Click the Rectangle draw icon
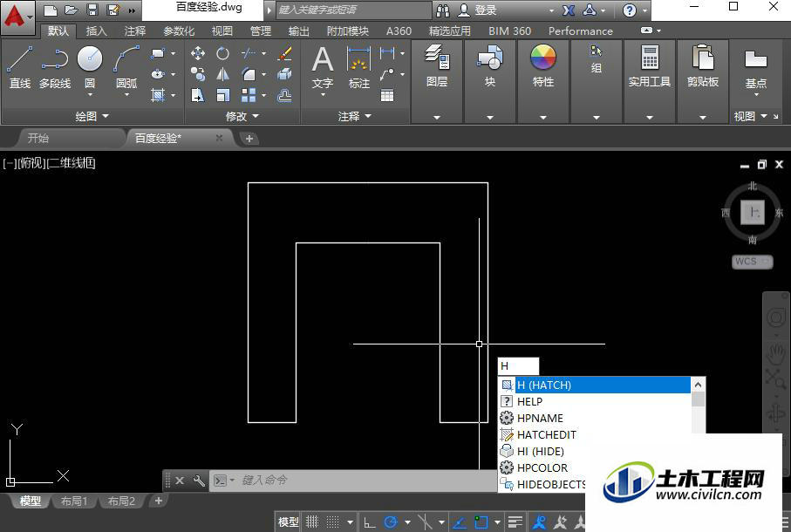791x532 pixels. 158,53
